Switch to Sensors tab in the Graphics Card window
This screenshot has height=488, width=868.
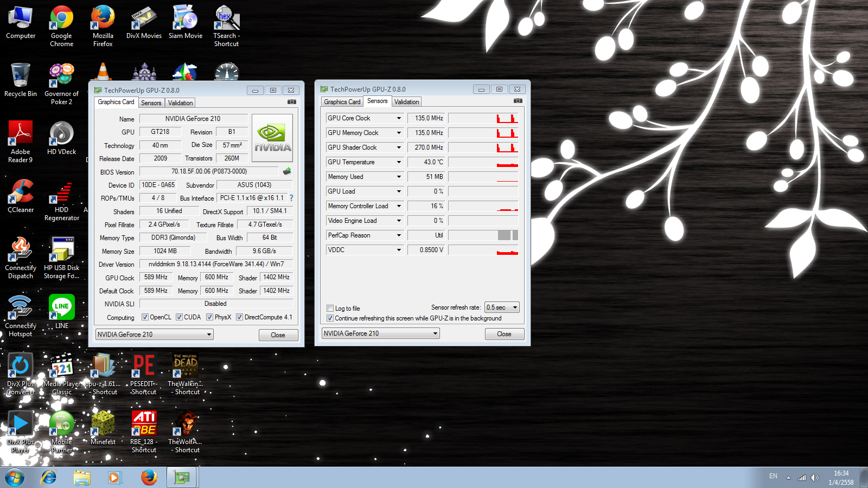click(151, 103)
